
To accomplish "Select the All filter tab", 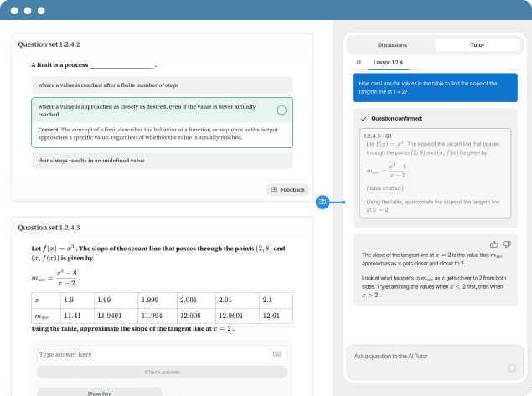I will pos(359,62).
